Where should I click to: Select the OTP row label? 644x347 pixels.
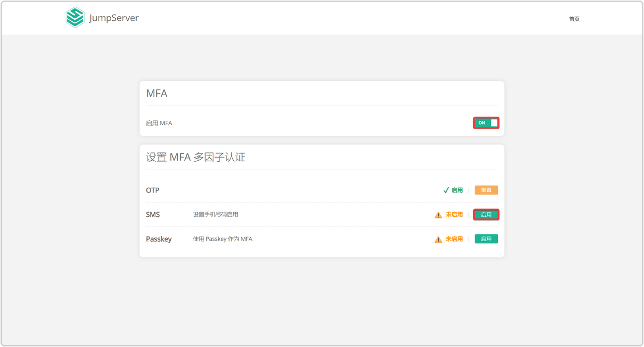[153, 190]
